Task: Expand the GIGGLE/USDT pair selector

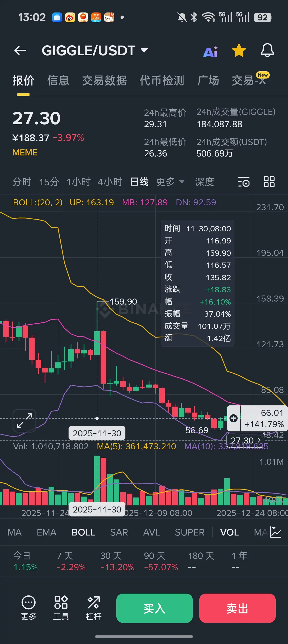Action: 95,50
